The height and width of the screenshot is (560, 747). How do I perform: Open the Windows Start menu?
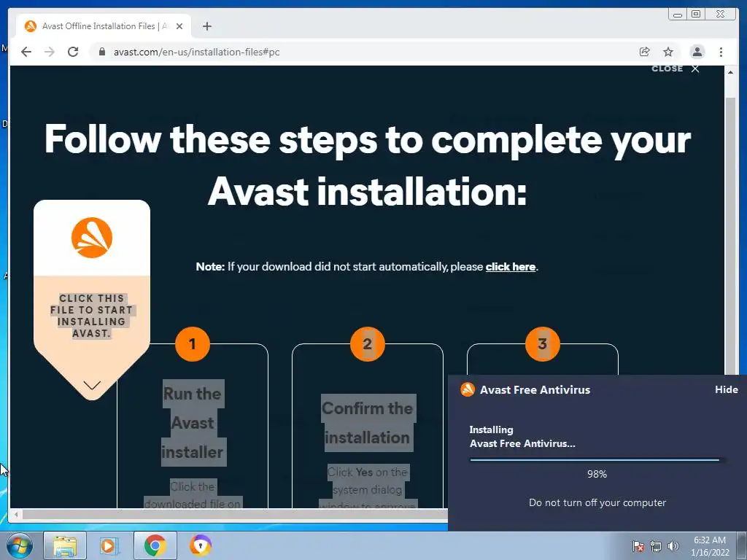coord(19,545)
